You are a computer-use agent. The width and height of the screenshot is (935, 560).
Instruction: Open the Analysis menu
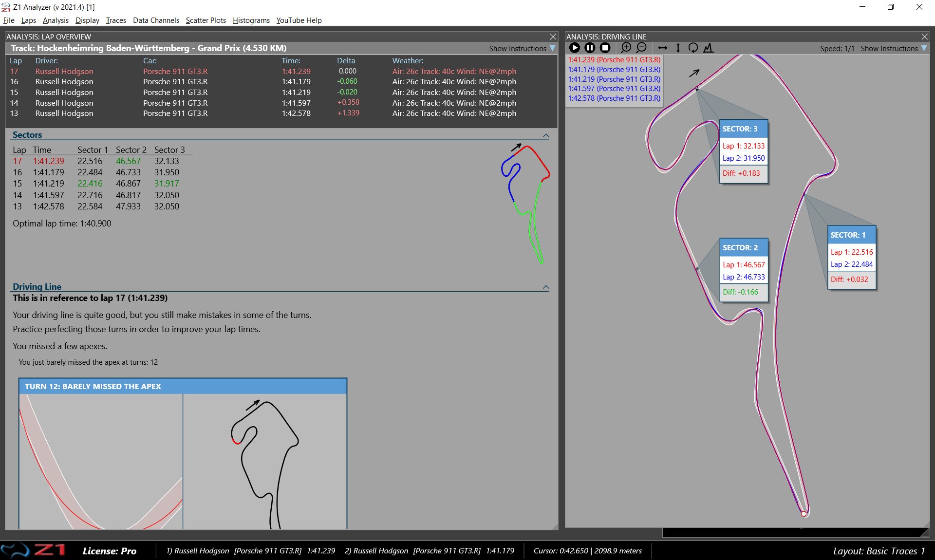pos(56,20)
